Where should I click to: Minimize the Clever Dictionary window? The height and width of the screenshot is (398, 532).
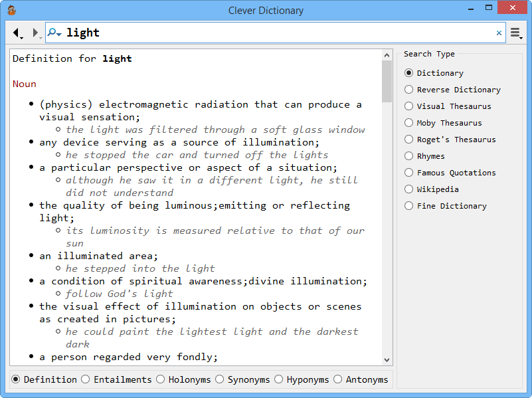click(471, 8)
